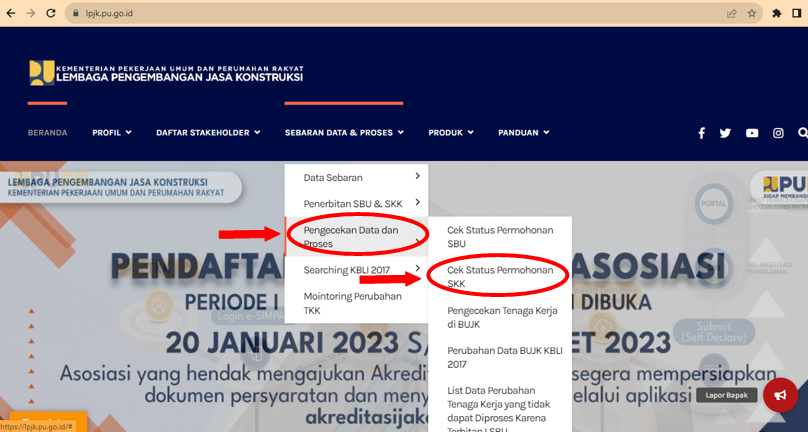The width and height of the screenshot is (808, 432).
Task: Click the "20 JANUARI 2023" banner text
Action: [282, 343]
